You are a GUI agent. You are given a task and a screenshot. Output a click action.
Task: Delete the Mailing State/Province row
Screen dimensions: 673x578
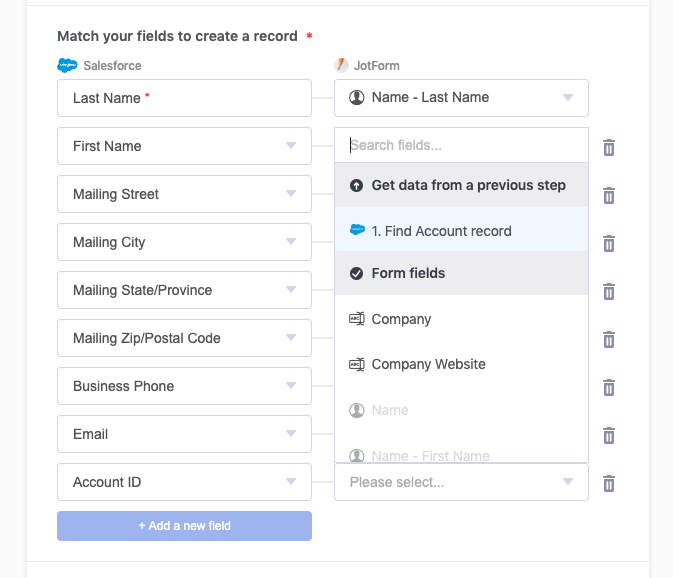click(x=608, y=292)
